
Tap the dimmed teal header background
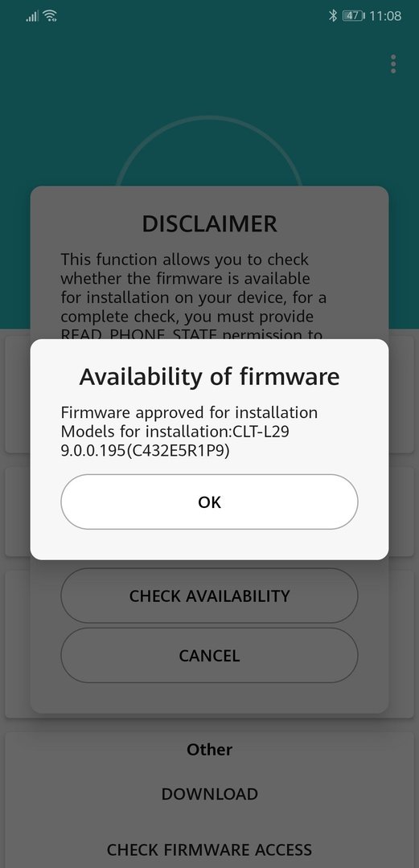point(209,100)
